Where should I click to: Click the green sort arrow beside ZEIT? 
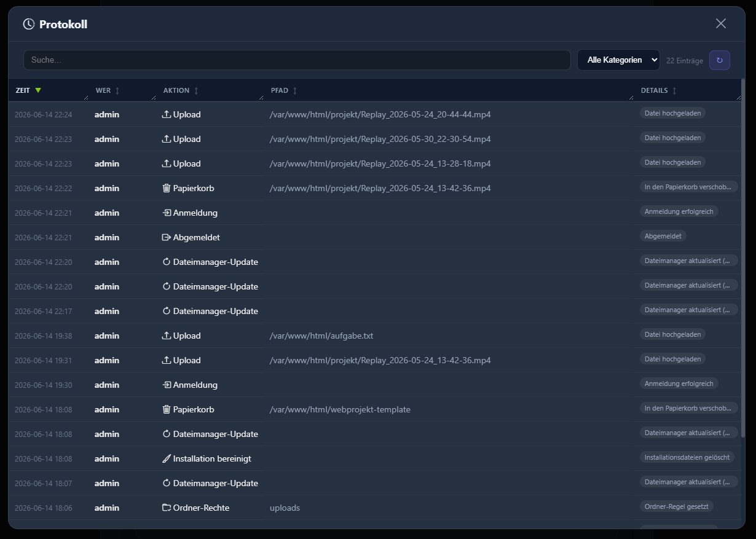(x=38, y=90)
